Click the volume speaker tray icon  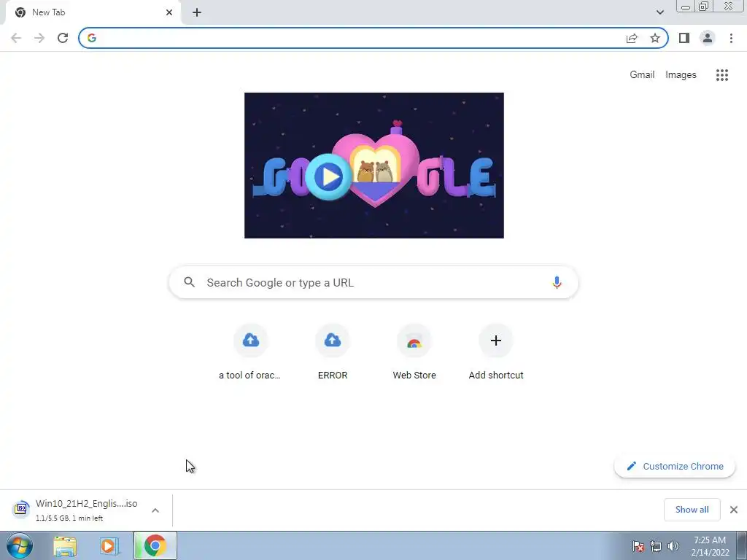[x=673, y=546]
